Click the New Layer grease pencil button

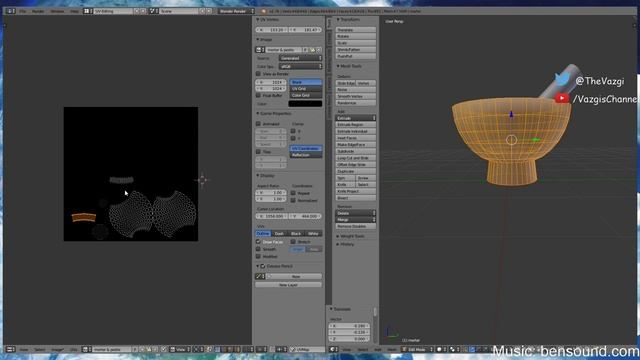pos(289,285)
